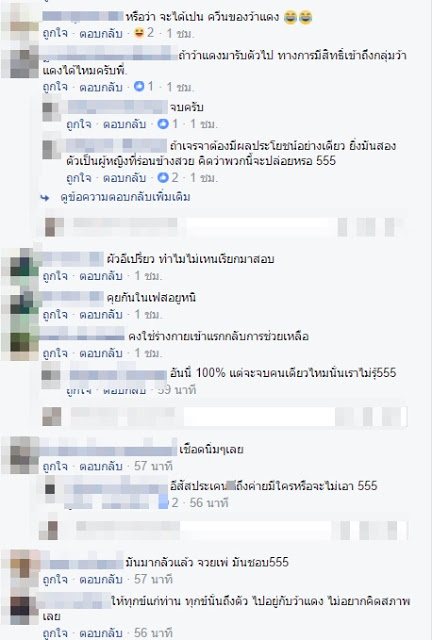The width and height of the screenshot is (432, 640).
Task: Like the first comment, 'หรือว่า จะได้เป็น ควีนของว้าแดง'
Action: coord(55,33)
